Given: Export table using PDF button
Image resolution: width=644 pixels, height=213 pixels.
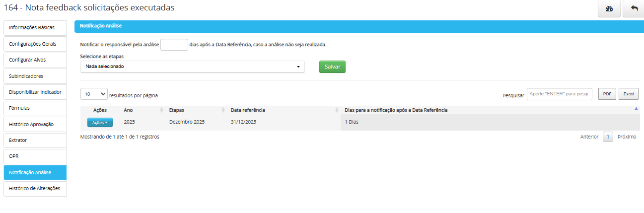Looking at the screenshot, I should [607, 94].
